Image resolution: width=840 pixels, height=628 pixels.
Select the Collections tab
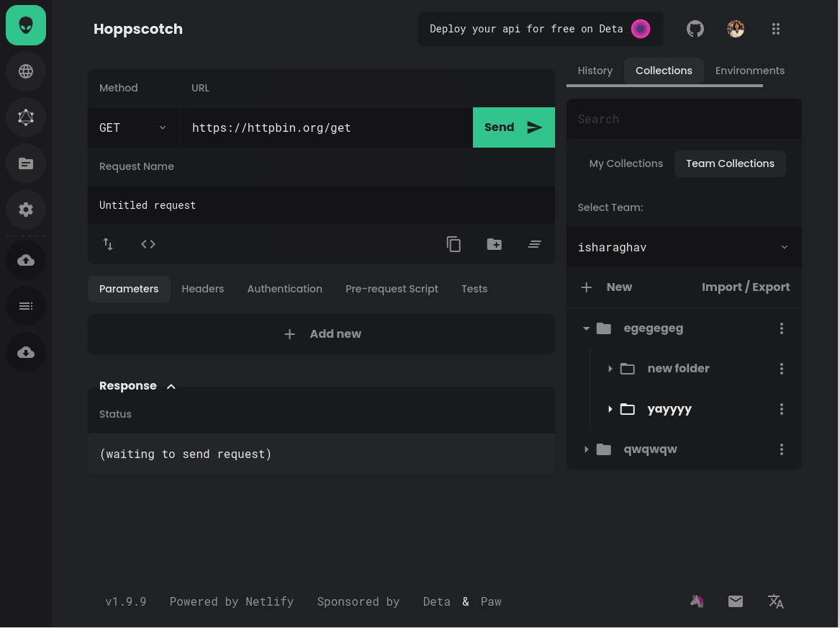click(664, 71)
